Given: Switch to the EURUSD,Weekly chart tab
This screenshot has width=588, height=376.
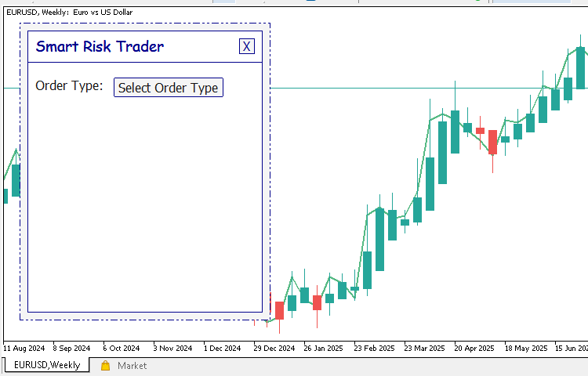Looking at the screenshot, I should (x=47, y=365).
